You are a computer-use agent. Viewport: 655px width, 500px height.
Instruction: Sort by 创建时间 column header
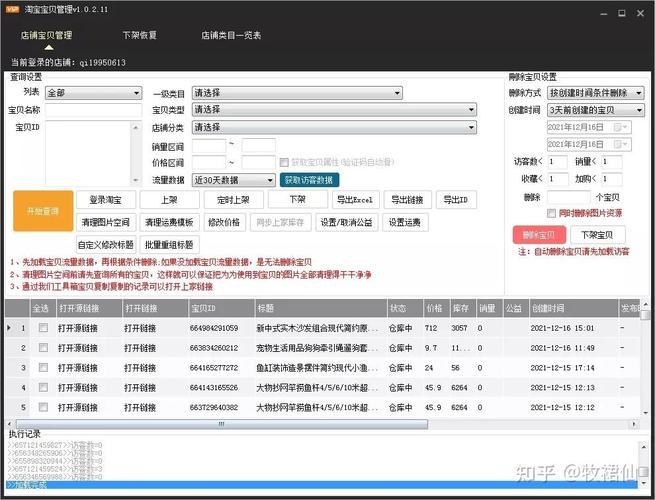click(x=574, y=308)
